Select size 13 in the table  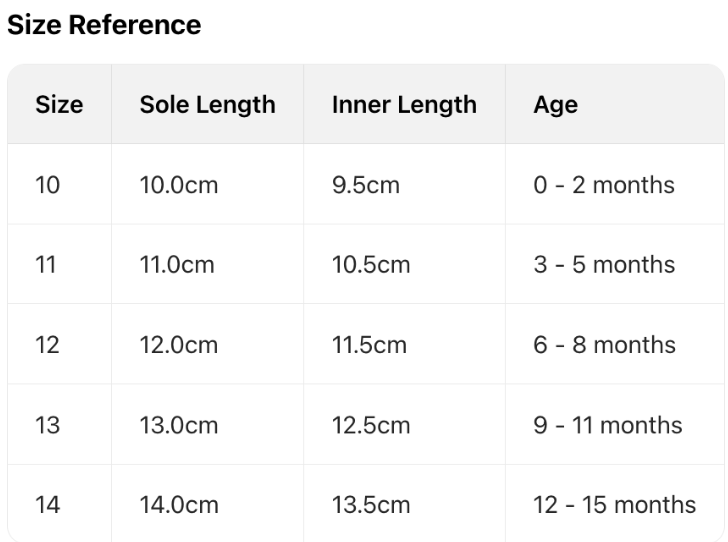47,425
